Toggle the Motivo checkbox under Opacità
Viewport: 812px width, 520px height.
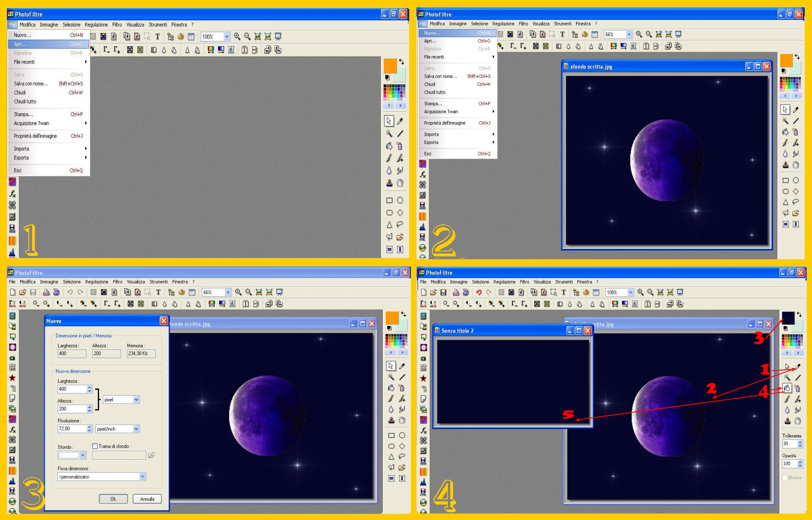(785, 477)
